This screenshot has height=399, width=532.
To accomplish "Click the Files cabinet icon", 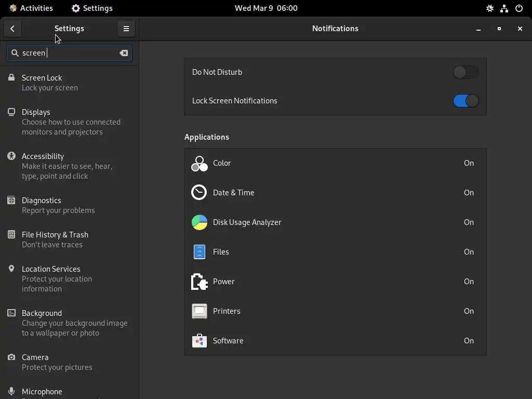I will coord(199,252).
